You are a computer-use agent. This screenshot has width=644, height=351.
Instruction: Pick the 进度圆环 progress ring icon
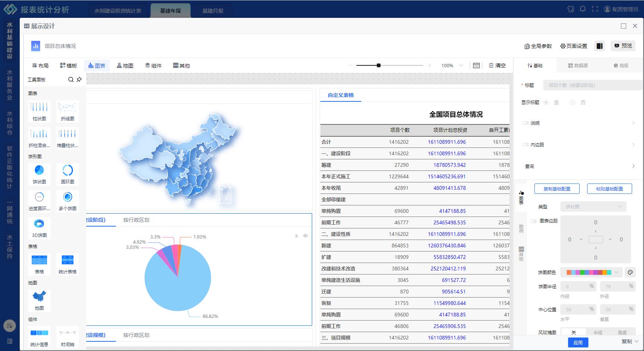click(x=39, y=201)
